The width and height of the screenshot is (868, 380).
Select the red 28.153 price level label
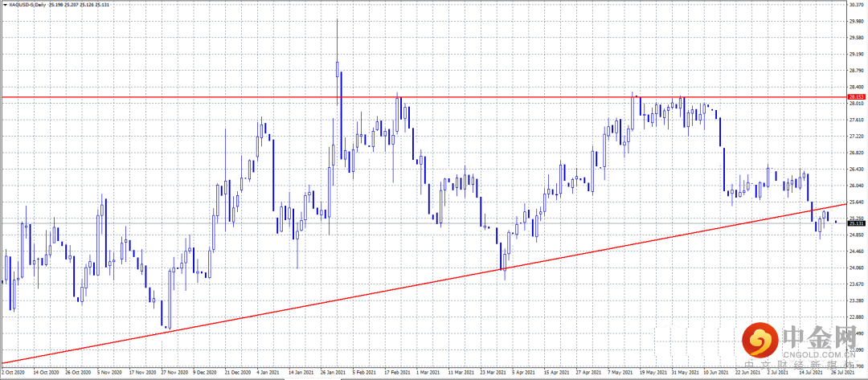855,96
